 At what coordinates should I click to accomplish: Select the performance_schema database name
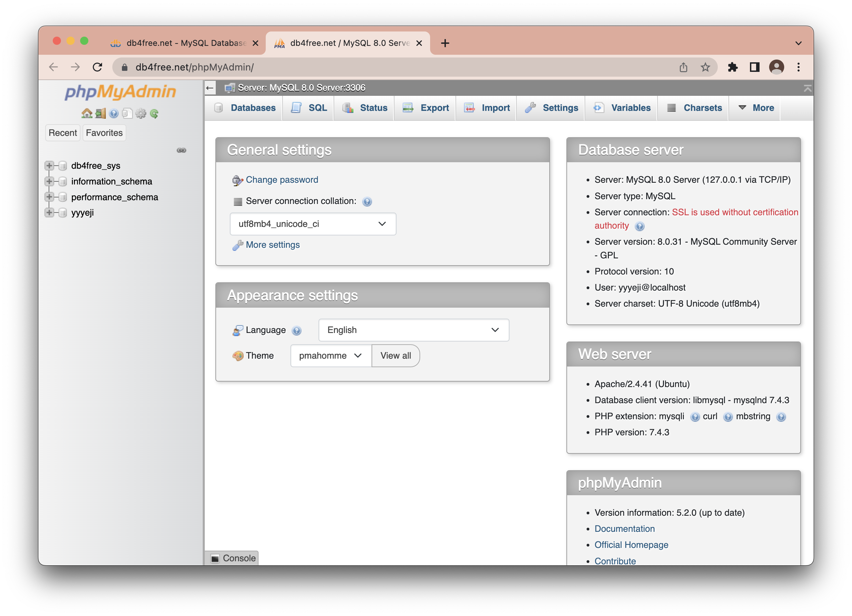[115, 197]
